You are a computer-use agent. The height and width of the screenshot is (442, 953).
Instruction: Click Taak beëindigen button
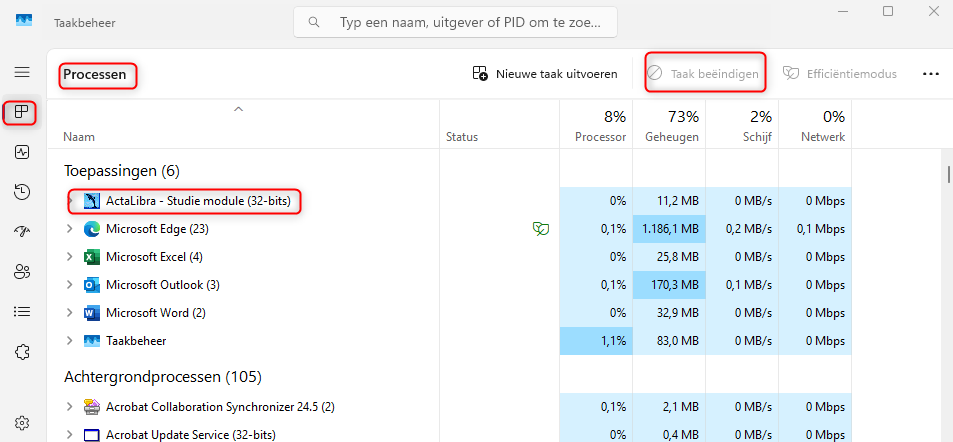click(703, 74)
